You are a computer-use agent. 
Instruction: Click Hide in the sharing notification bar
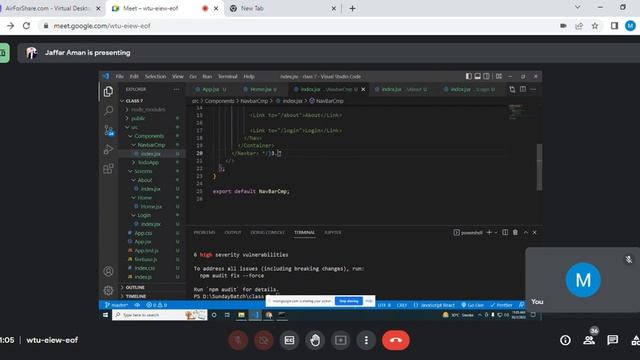point(369,301)
